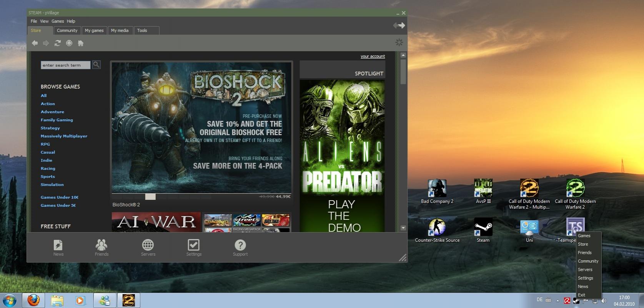Click into the enter search term field

[65, 65]
